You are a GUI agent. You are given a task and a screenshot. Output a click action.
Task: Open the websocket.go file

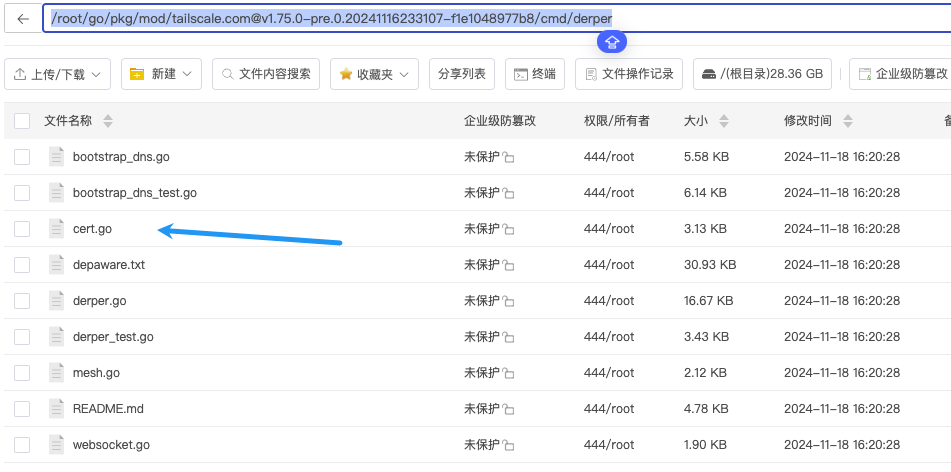point(111,445)
